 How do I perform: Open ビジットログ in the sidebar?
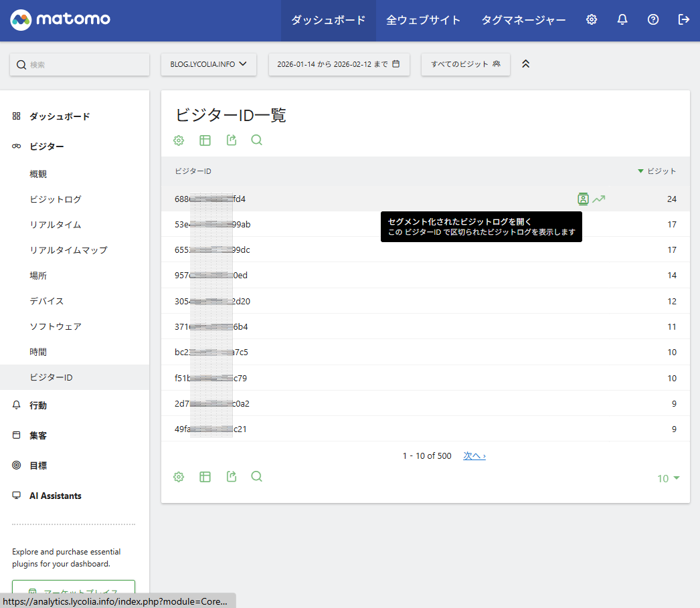[x=56, y=199]
